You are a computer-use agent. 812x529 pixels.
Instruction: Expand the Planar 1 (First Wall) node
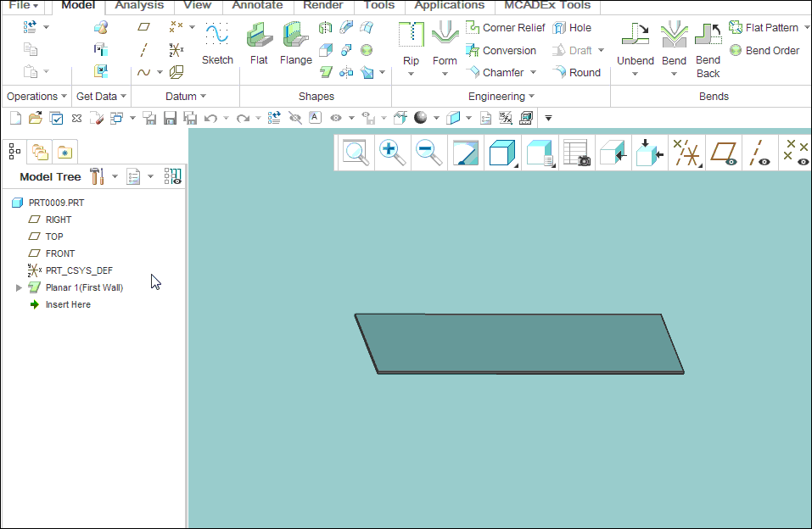19,287
